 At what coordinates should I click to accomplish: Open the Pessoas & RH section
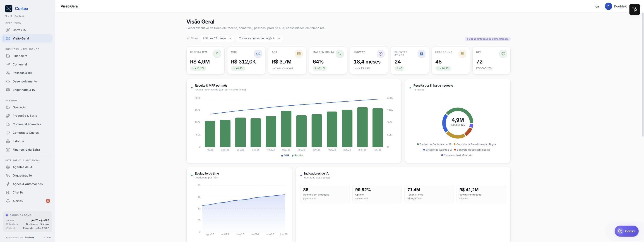pos(27,73)
